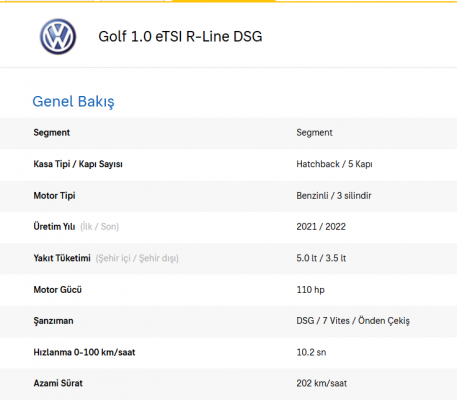The height and width of the screenshot is (400, 457).
Task: Click the Hatchback / 5 Kapı value
Action: [334, 164]
